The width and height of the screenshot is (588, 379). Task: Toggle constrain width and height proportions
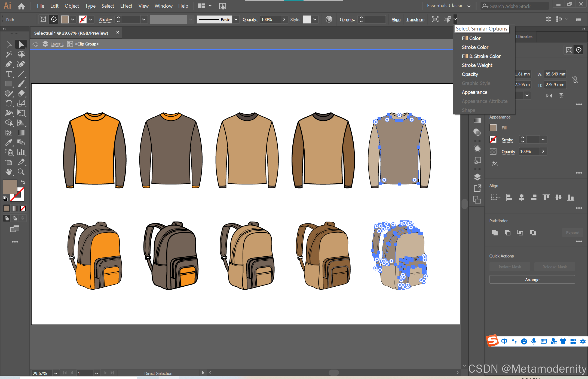pos(575,80)
